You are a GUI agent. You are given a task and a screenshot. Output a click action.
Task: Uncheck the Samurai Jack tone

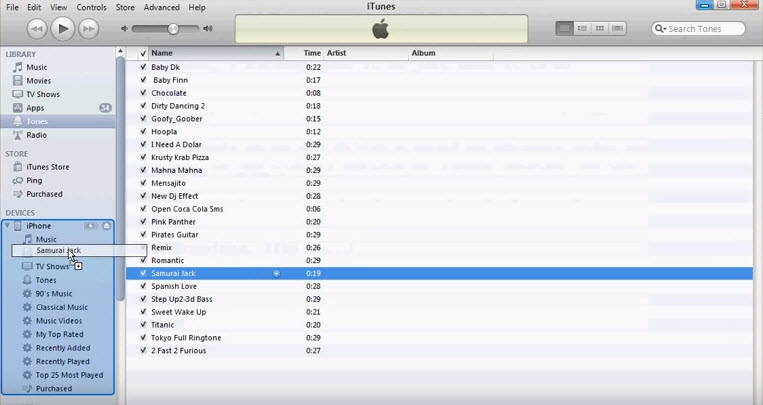pyautogui.click(x=143, y=273)
